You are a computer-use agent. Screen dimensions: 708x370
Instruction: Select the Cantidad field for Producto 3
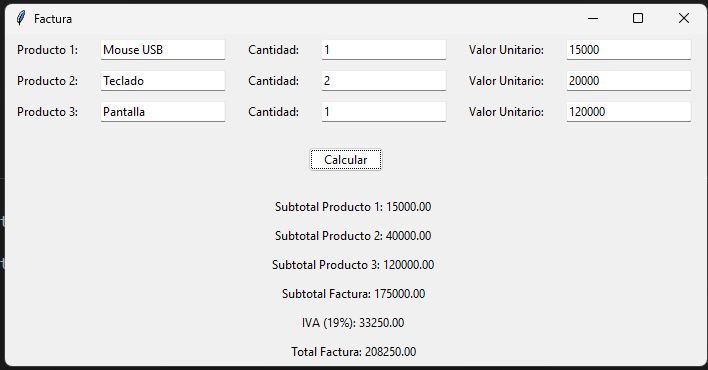pyautogui.click(x=384, y=112)
